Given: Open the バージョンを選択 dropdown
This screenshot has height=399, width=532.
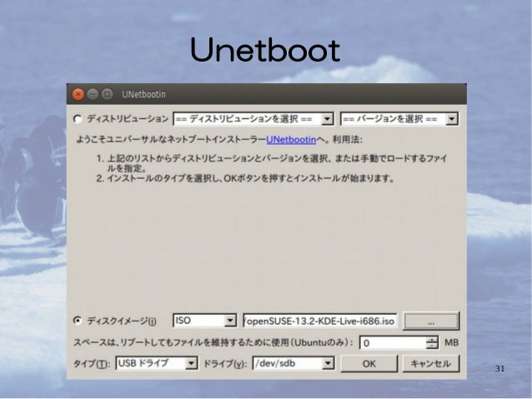Looking at the screenshot, I should [x=399, y=119].
